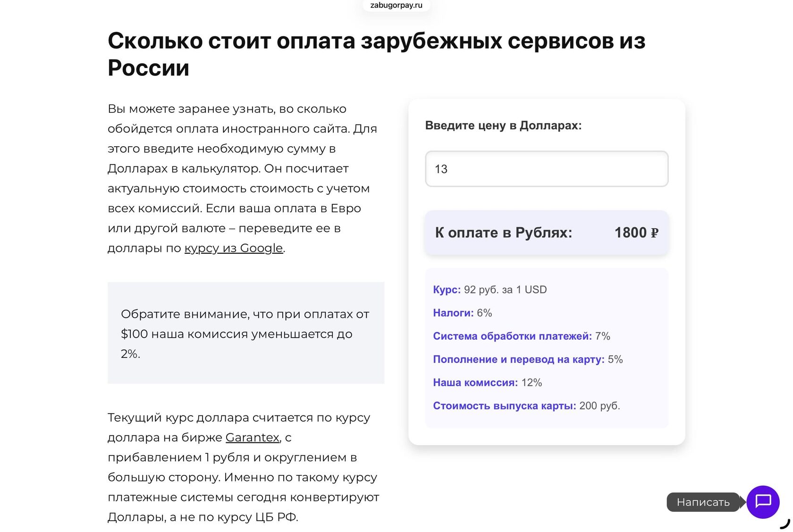This screenshot has height=532, width=793.
Task: Click the purple chat bubble icon
Action: (763, 502)
